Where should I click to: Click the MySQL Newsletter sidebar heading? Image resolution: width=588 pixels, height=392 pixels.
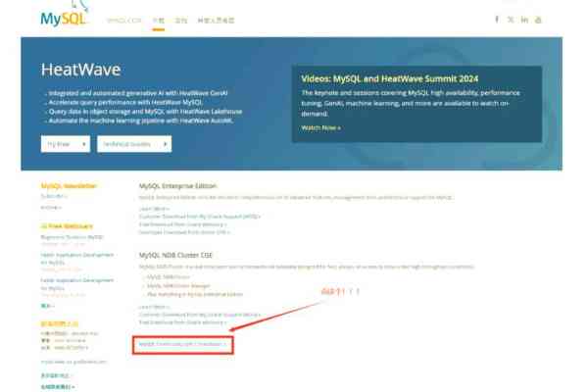point(69,186)
